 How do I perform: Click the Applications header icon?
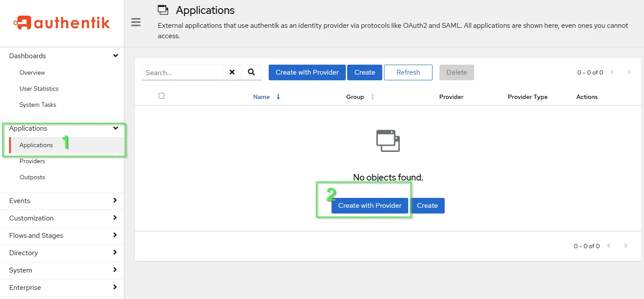[163, 9]
